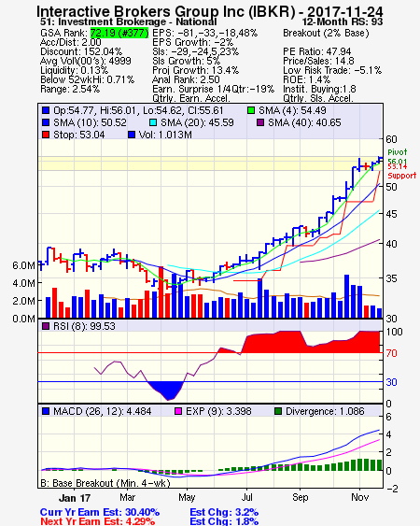Click the 'Liquidity: 0.13%' text

74,70
